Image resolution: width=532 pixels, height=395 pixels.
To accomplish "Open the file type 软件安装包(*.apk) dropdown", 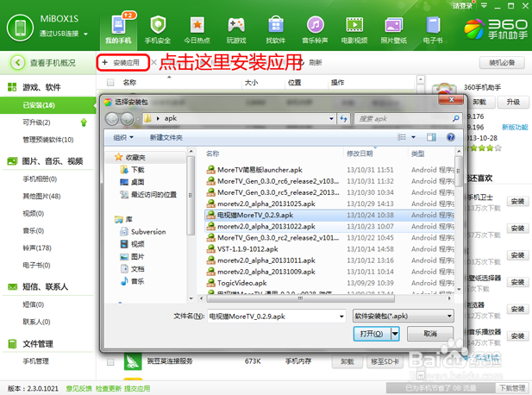I will [x=403, y=317].
